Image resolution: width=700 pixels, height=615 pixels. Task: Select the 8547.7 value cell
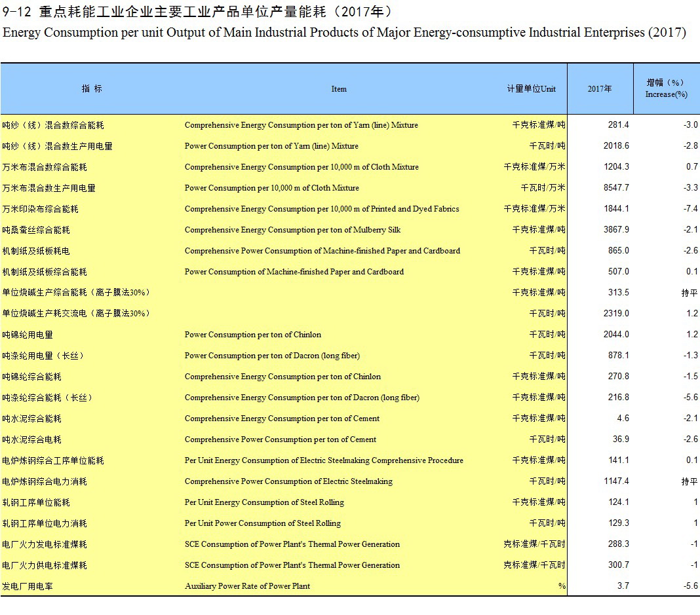click(x=615, y=188)
